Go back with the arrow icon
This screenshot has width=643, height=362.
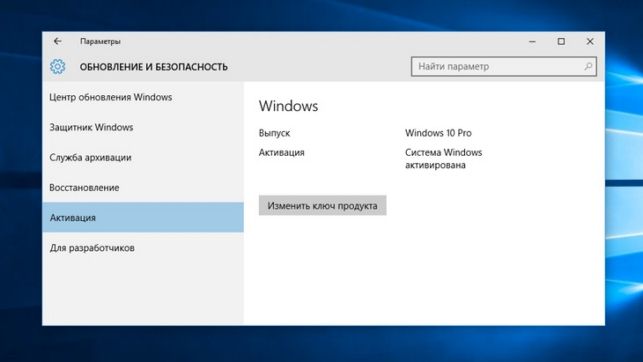click(x=57, y=41)
